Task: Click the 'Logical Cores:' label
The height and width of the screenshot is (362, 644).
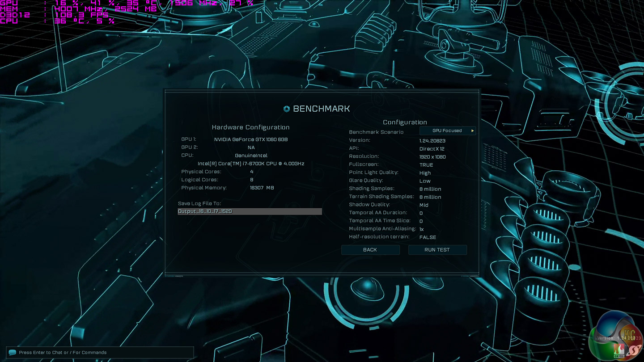Action: [x=200, y=180]
